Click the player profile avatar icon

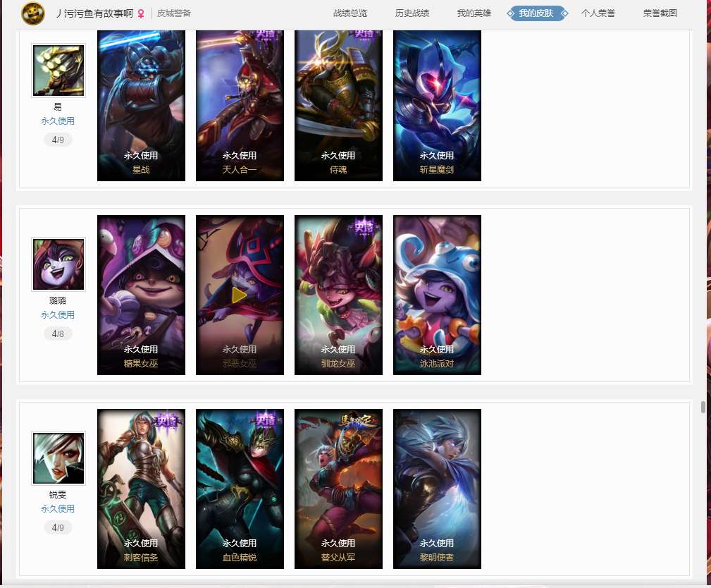pyautogui.click(x=33, y=13)
